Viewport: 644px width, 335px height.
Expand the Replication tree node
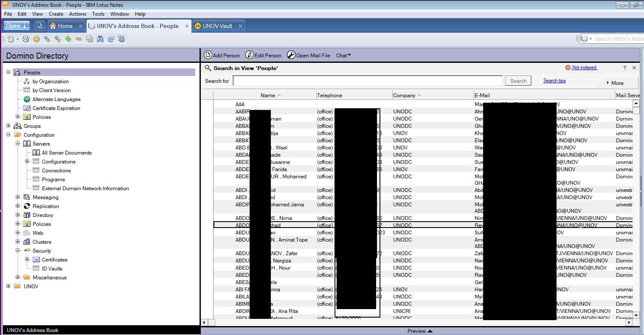click(x=17, y=206)
